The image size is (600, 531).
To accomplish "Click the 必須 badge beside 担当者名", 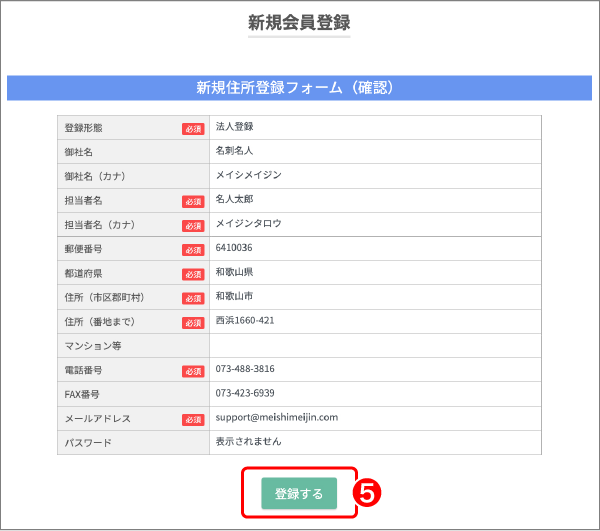I will (x=193, y=202).
